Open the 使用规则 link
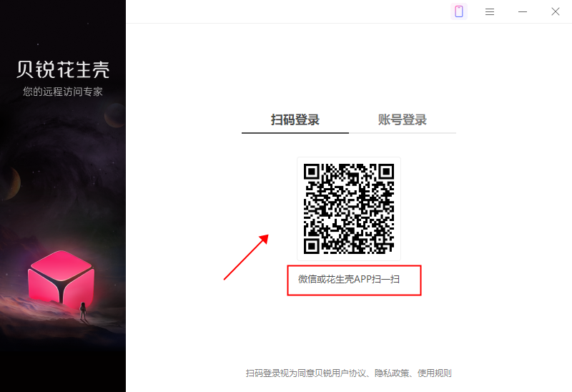Screen dimensions: 572x392 pos(435,373)
